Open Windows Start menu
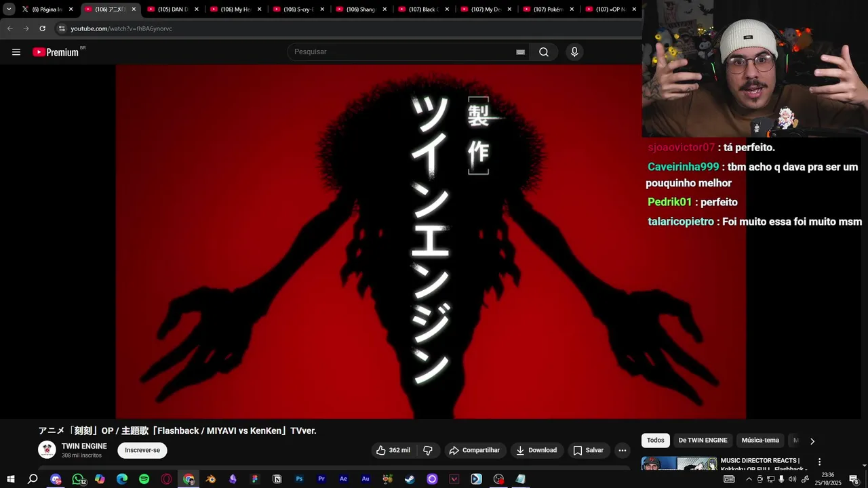This screenshot has height=488, width=868. [10, 479]
